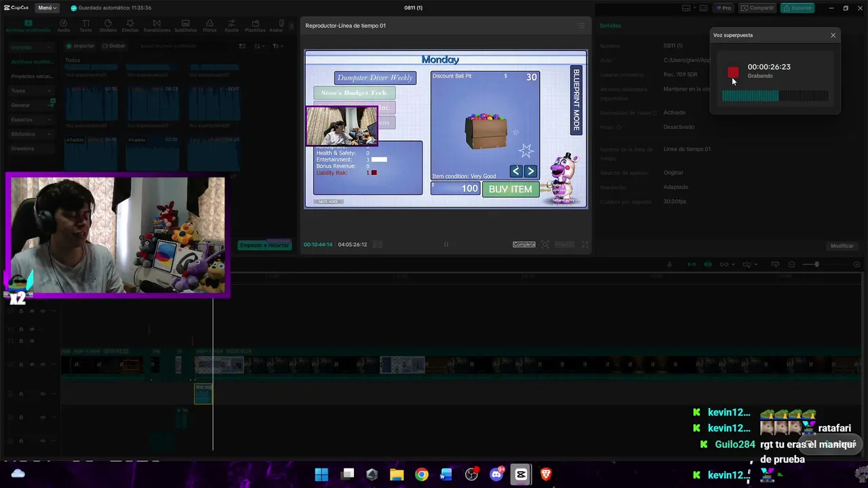Click the microphone voice-over icon above timeline
Viewport: 868px width, 488px height.
tap(669, 264)
